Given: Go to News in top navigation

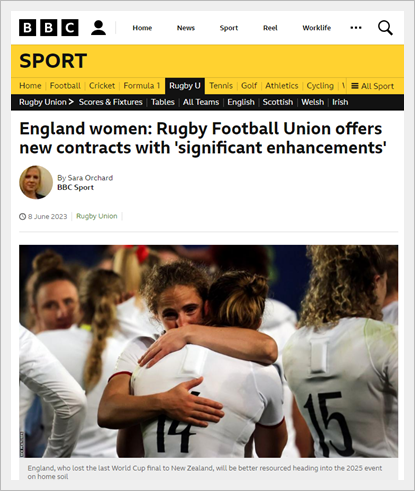Looking at the screenshot, I should [186, 28].
